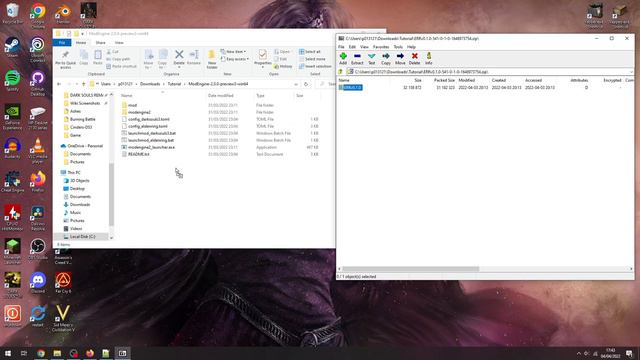Click New folder in Explorer ribbon

pos(212,59)
